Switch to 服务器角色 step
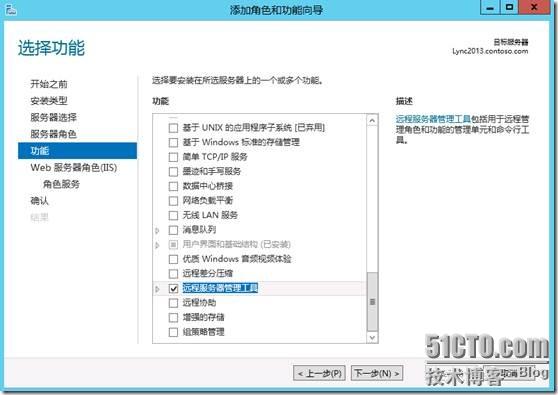The image size is (558, 395). tap(53, 134)
